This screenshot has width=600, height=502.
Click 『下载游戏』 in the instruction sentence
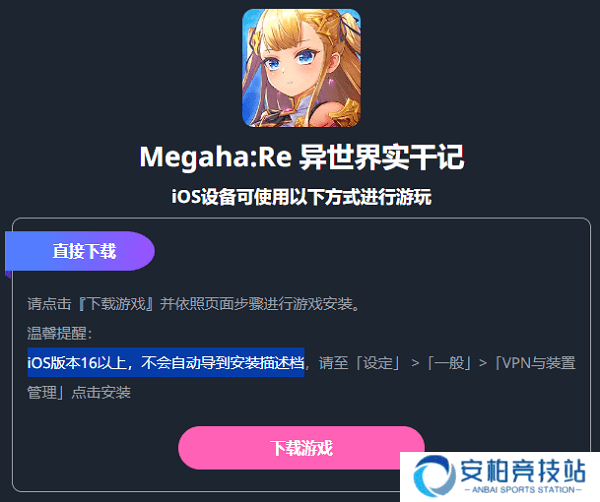pos(117,304)
